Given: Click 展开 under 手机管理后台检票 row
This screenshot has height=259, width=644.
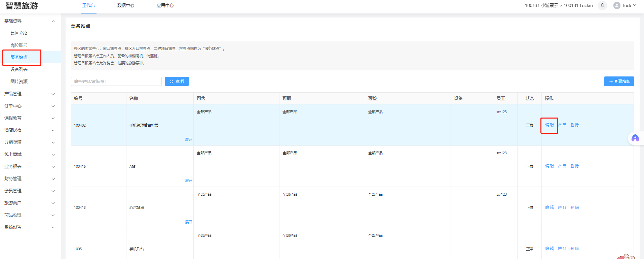Looking at the screenshot, I should click(189, 139).
